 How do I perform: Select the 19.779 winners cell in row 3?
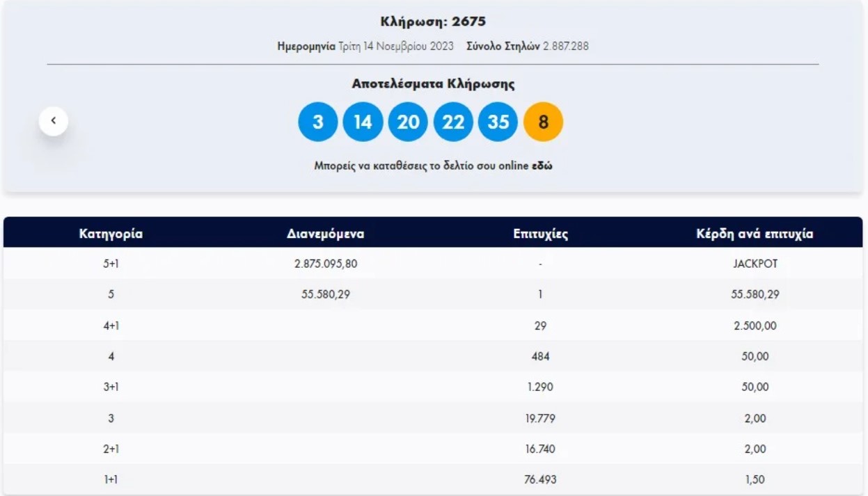tap(540, 418)
